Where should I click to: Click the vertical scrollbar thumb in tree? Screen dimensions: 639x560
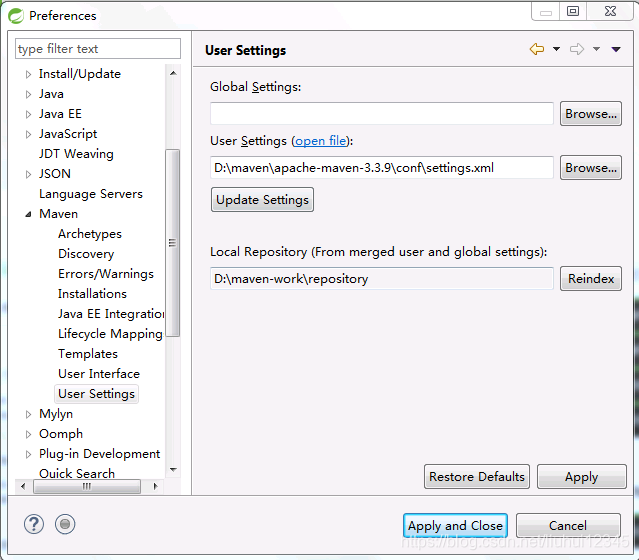[x=173, y=243]
